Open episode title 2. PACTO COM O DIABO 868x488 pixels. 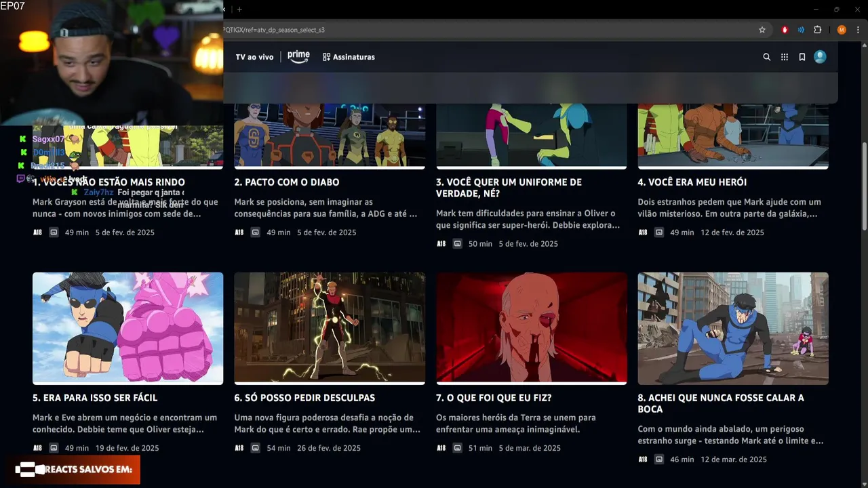(x=287, y=182)
